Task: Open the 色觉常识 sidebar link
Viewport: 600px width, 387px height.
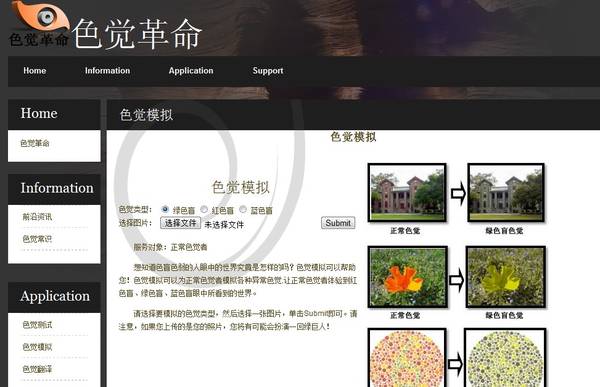Action: (37, 239)
